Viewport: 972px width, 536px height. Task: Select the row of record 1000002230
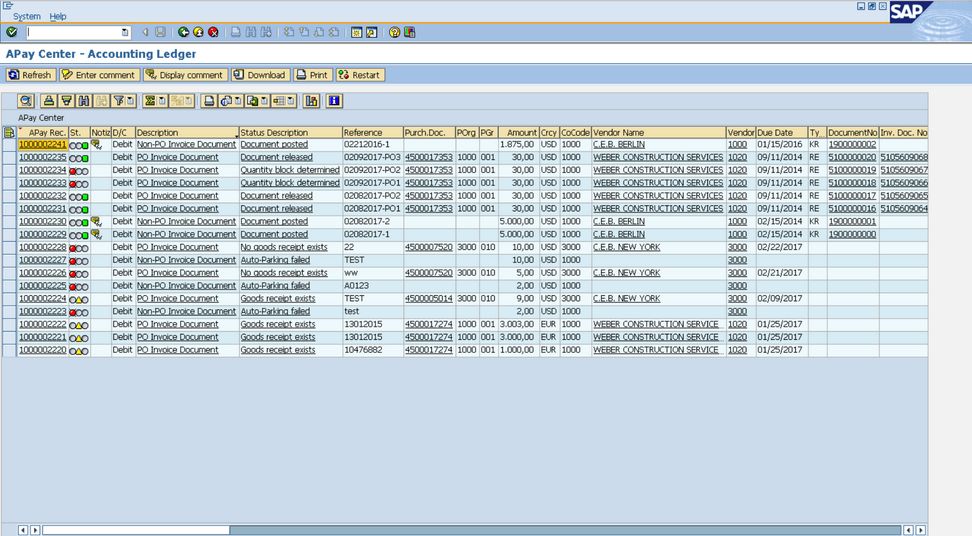(x=9, y=221)
